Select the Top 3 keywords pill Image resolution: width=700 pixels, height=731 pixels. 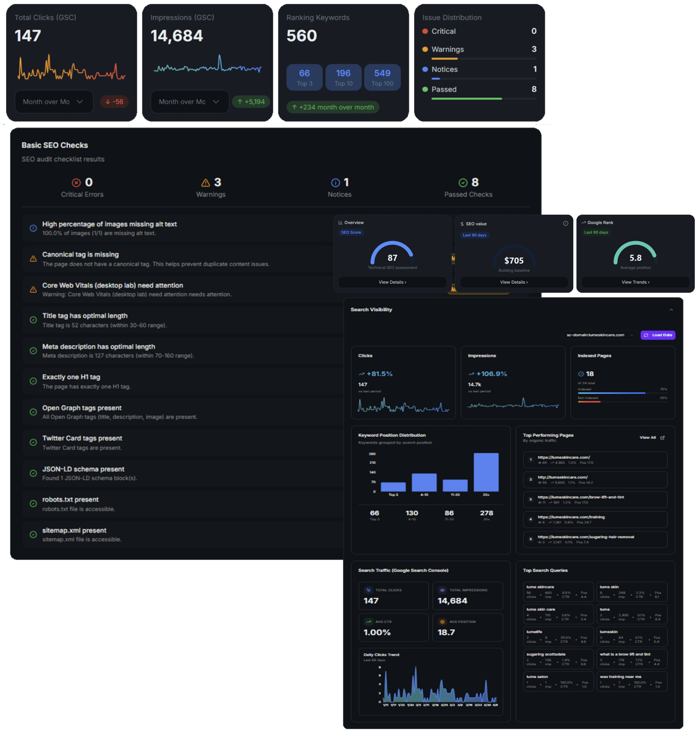(x=304, y=77)
